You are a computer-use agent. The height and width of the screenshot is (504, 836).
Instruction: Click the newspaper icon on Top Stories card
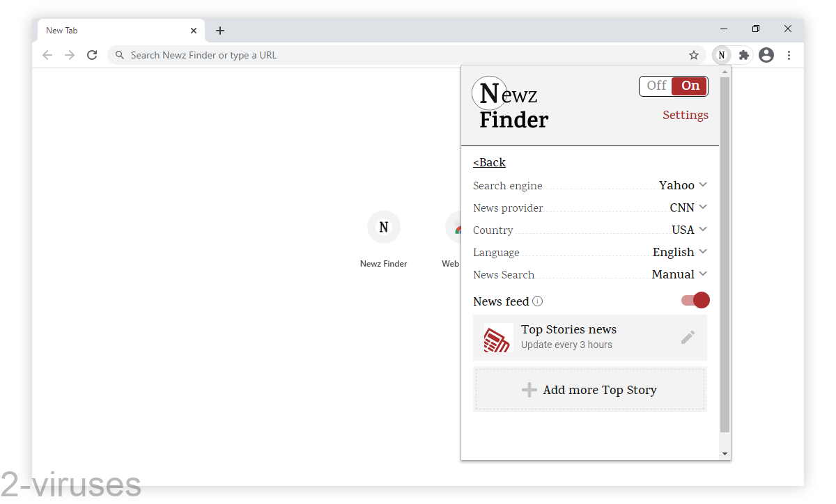[x=497, y=337]
